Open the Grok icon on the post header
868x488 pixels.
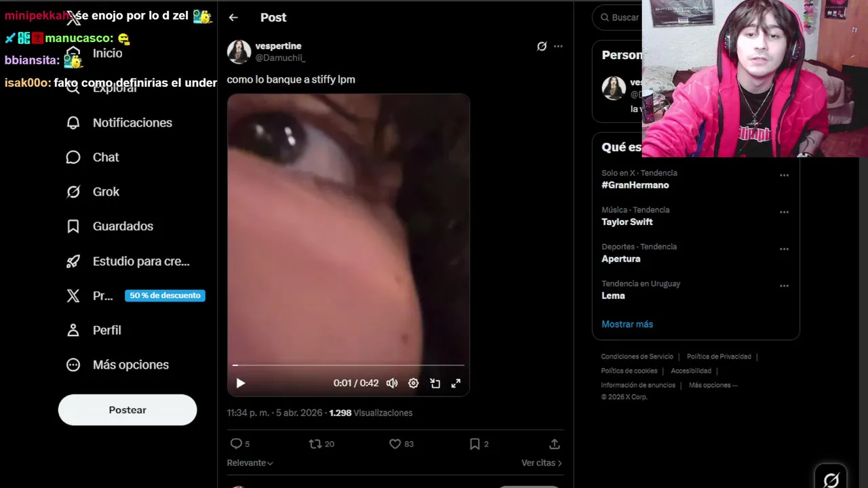click(x=542, y=46)
